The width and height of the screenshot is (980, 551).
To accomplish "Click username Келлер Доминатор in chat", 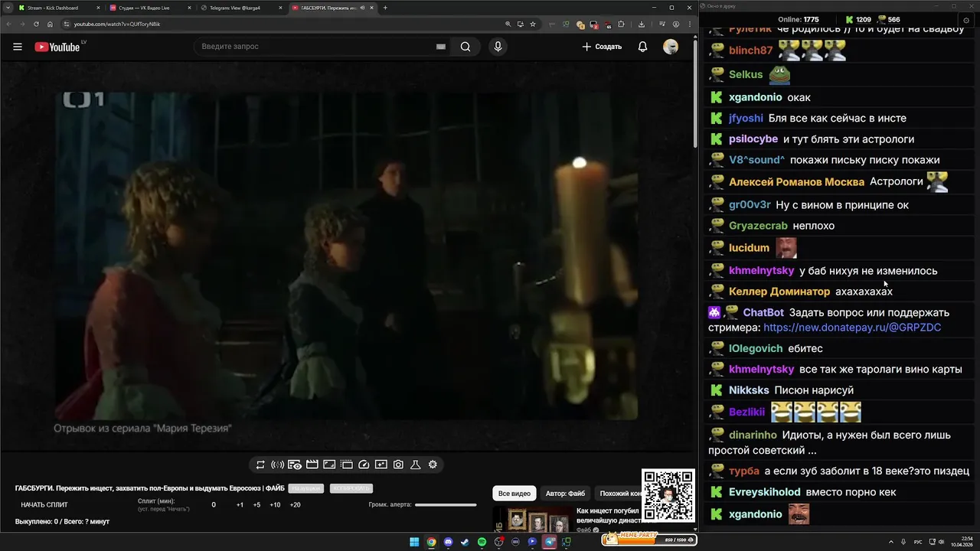I will point(779,292).
